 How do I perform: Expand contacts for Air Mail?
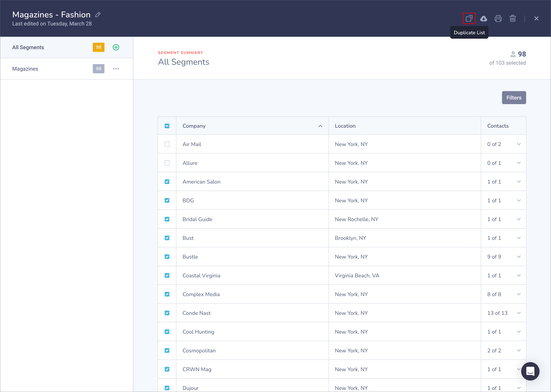pyautogui.click(x=519, y=144)
